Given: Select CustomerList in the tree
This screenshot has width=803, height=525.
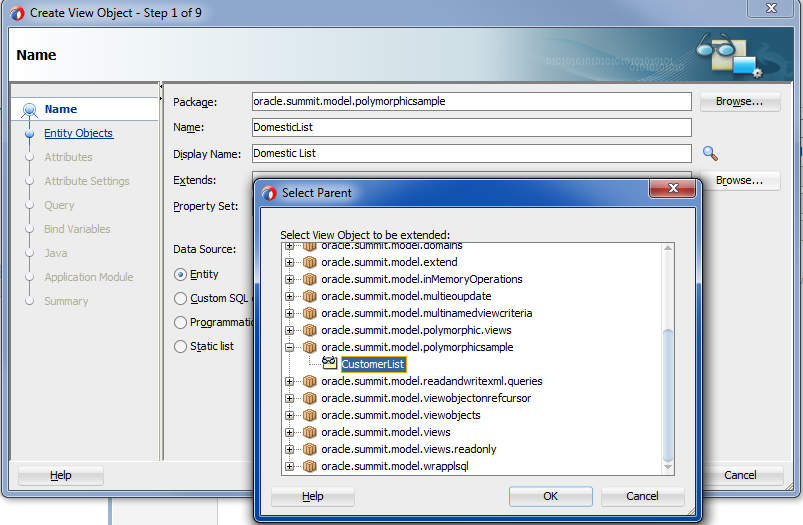Looking at the screenshot, I should pyautogui.click(x=373, y=364).
